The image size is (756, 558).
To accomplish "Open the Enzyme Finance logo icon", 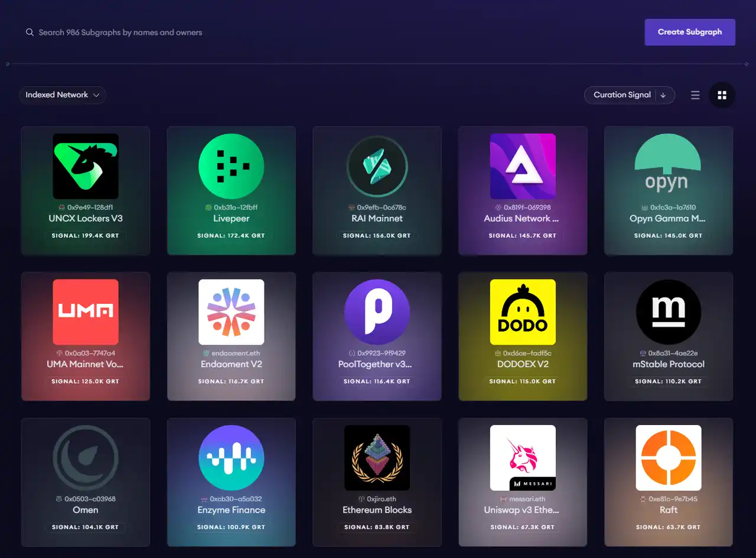I will tap(231, 458).
